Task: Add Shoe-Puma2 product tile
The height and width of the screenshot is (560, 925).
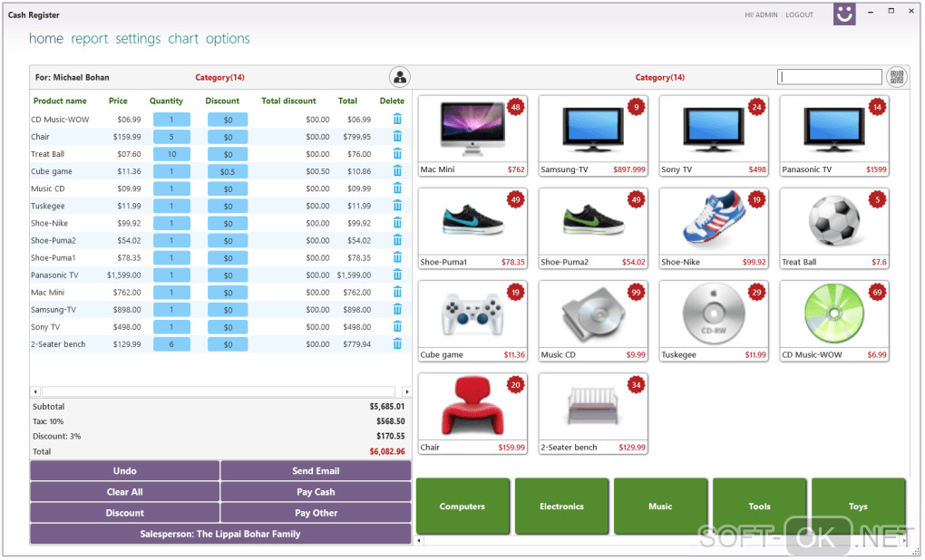Action: click(x=593, y=228)
